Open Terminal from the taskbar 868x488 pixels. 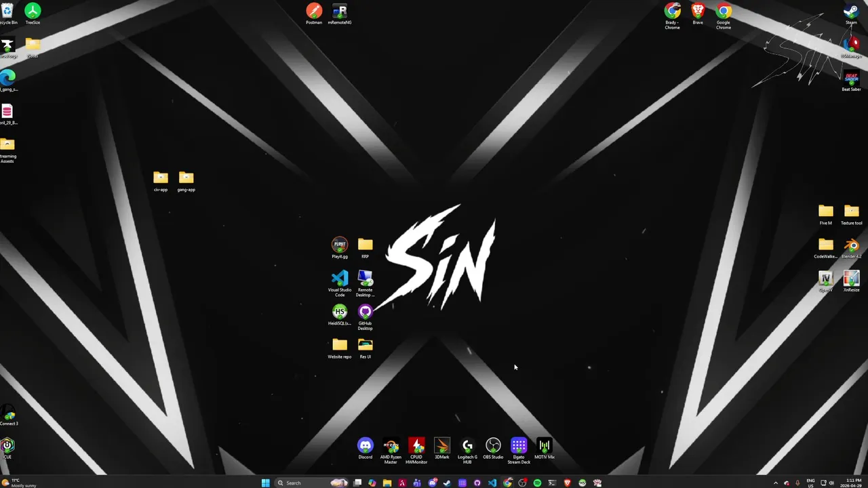coord(553,483)
